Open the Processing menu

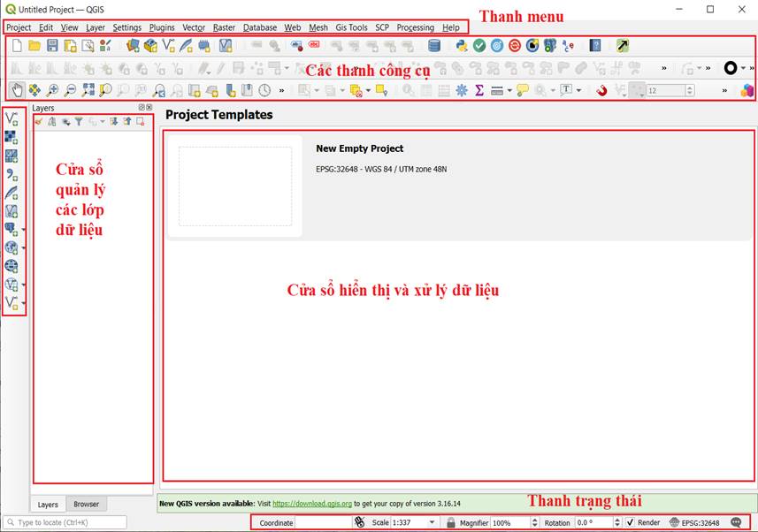tap(415, 27)
